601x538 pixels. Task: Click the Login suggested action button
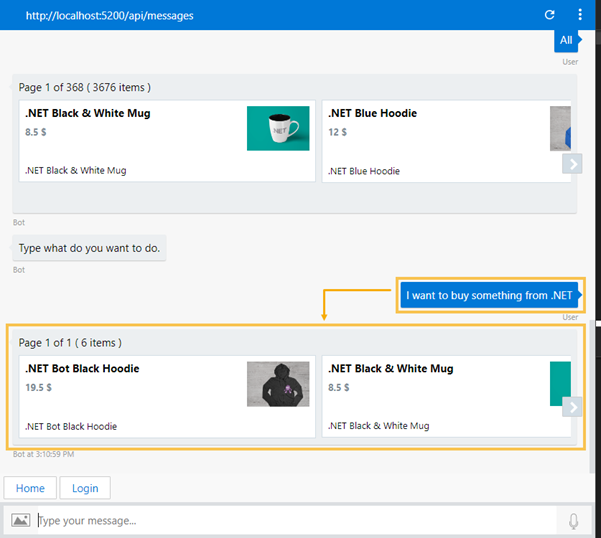(85, 488)
